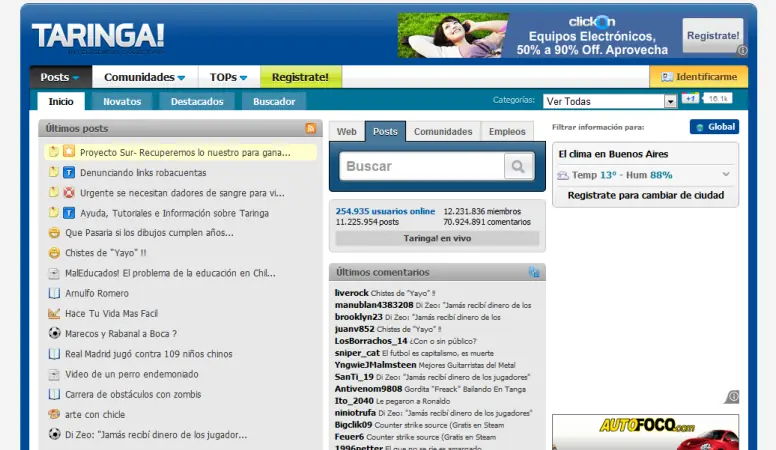This screenshot has width=776, height=450.
Task: Open the Categorías Ver Todas combo box
Action: tap(610, 101)
